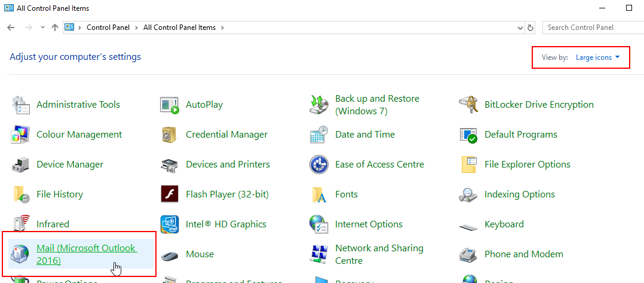Viewport: 644px width, 283px height.
Task: Open the Mouse icon
Action: pos(170,255)
